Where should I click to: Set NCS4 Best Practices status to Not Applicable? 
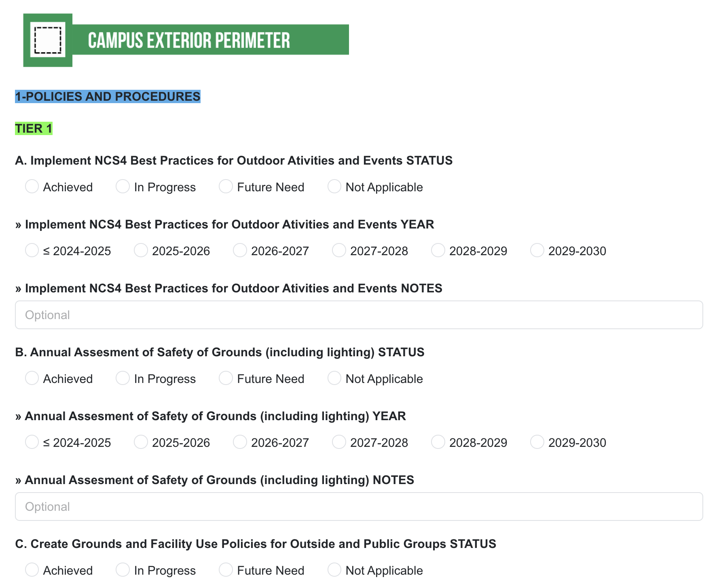pos(334,186)
